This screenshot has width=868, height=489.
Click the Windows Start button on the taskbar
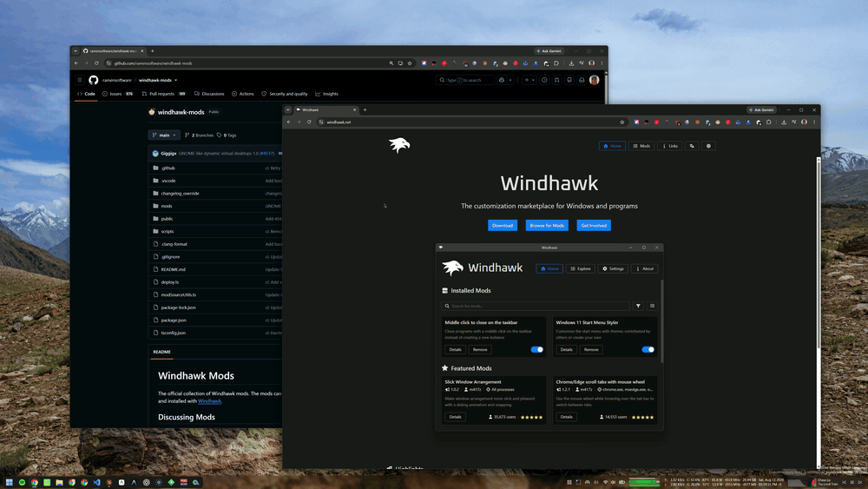click(x=9, y=482)
